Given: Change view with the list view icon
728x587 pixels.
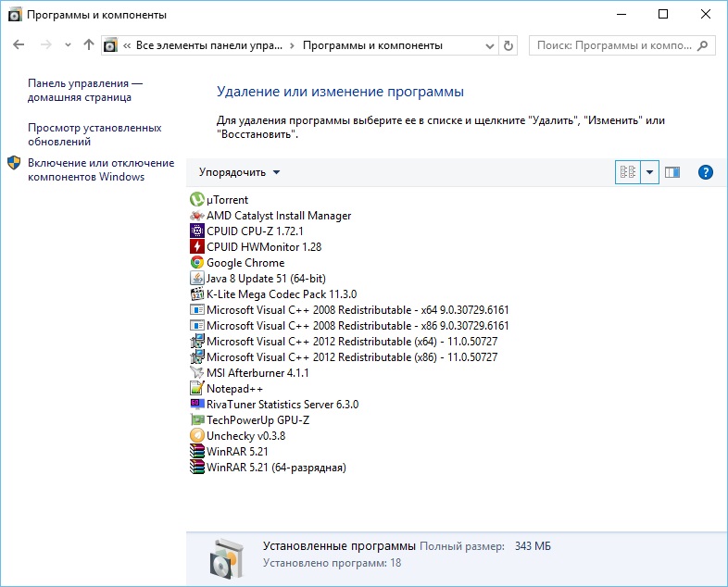Looking at the screenshot, I should pyautogui.click(x=628, y=172).
